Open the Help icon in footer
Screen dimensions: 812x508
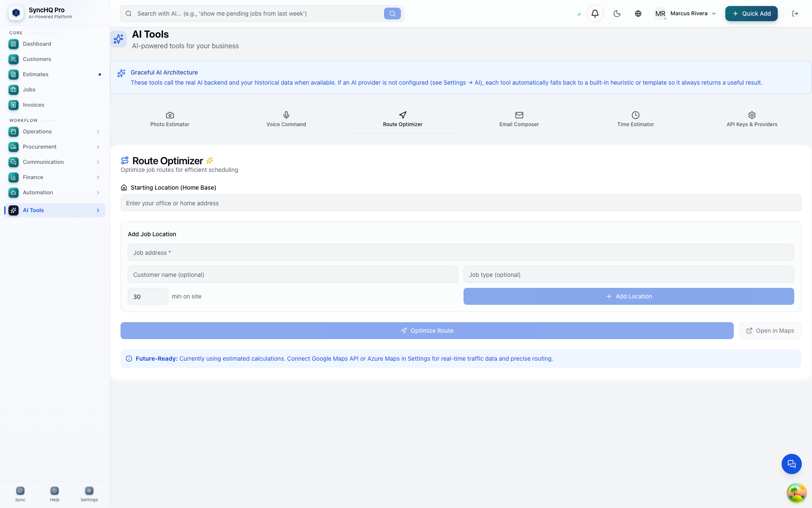click(55, 491)
